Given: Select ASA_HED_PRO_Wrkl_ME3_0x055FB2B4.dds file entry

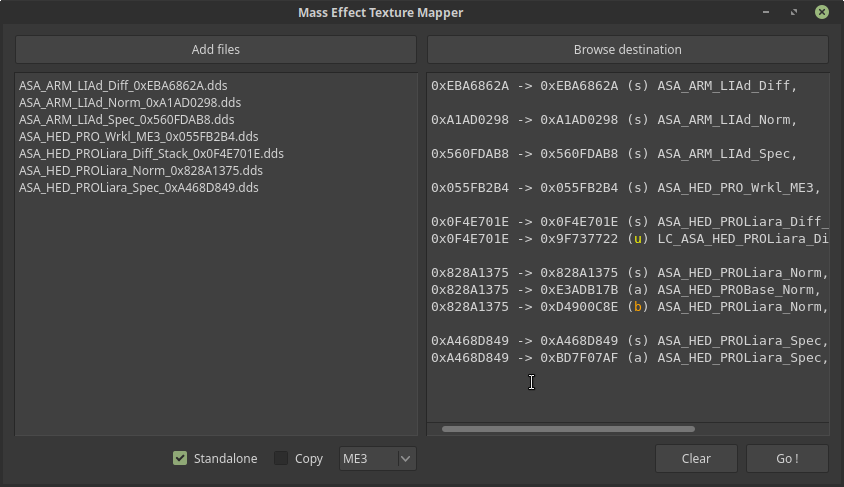Looking at the screenshot, I should coord(138,137).
